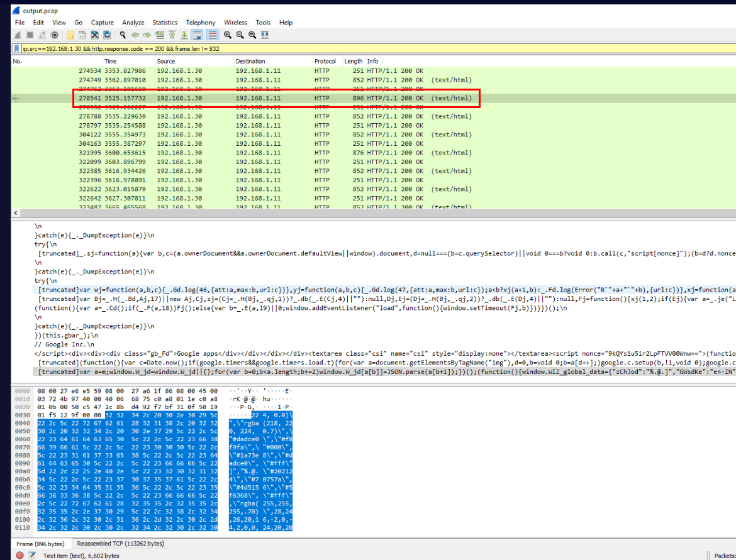Select the truncated 'var a=m;window.W_jd' detail line
The width and height of the screenshot is (736, 560).
[384, 372]
